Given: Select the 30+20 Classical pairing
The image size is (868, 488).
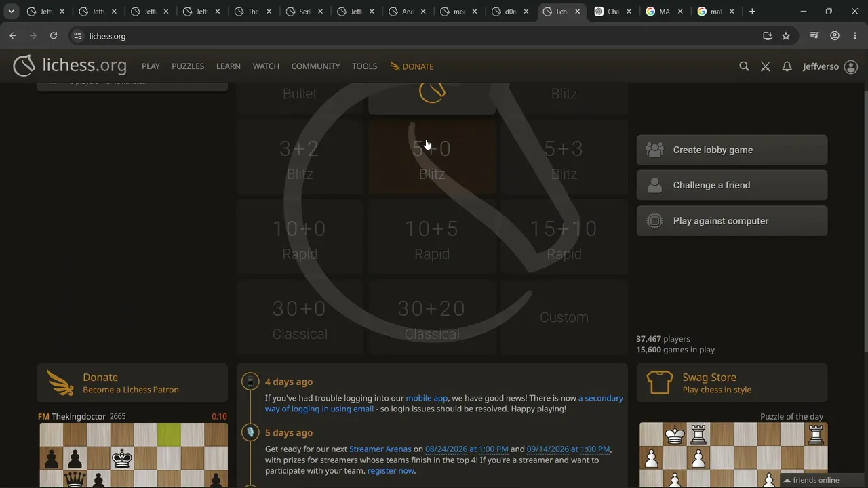Looking at the screenshot, I should [x=432, y=317].
